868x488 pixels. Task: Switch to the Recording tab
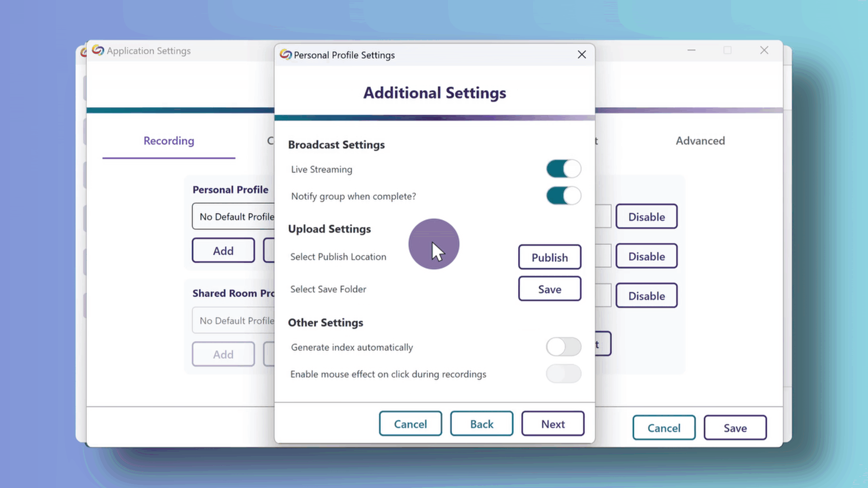[169, 141]
